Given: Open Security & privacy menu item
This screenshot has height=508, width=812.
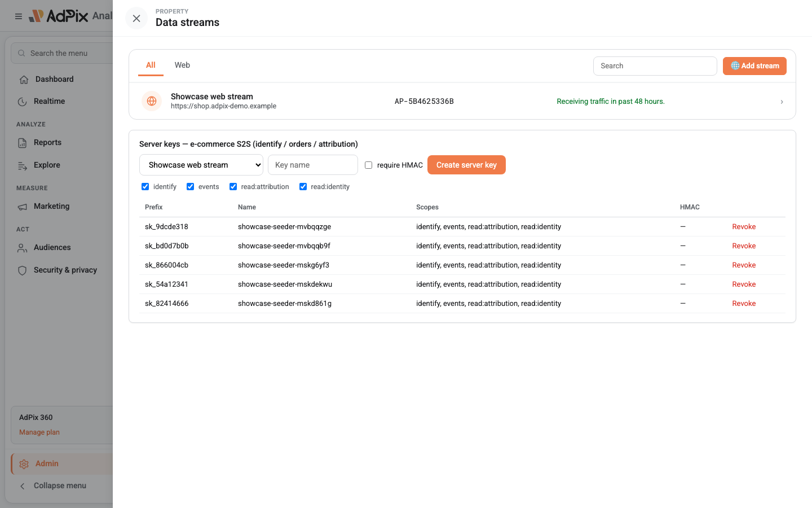Looking at the screenshot, I should click(x=65, y=270).
